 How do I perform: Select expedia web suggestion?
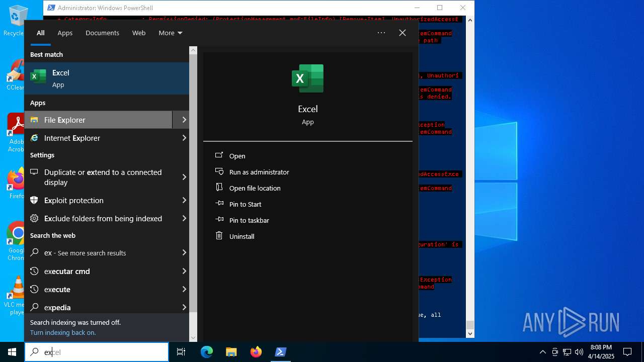point(99,307)
